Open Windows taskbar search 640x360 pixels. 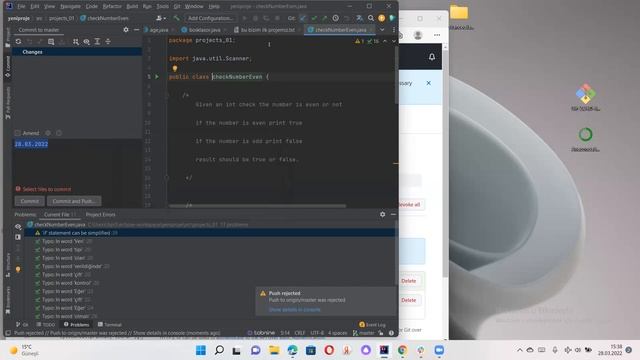tap(219, 350)
